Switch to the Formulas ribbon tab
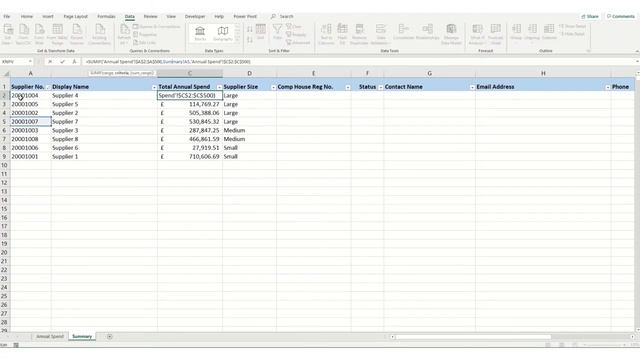Image resolution: width=640 pixels, height=360 pixels. click(x=106, y=16)
